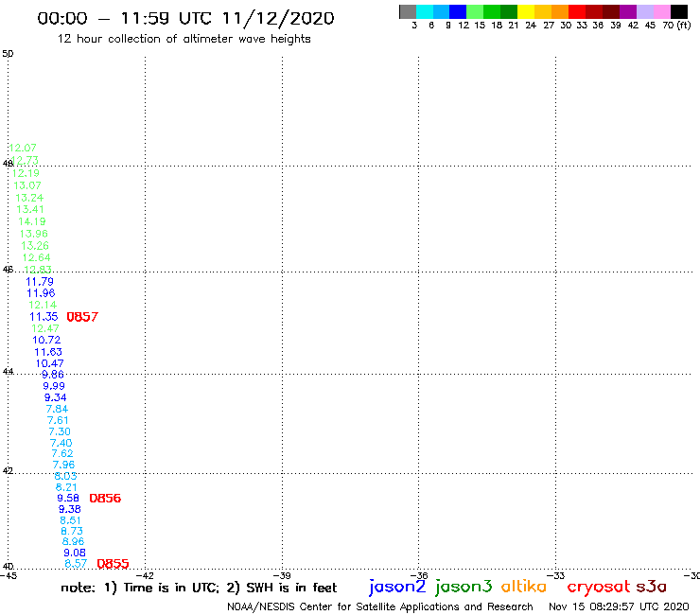
Task: Select the green value 12.14
Action: [43, 305]
